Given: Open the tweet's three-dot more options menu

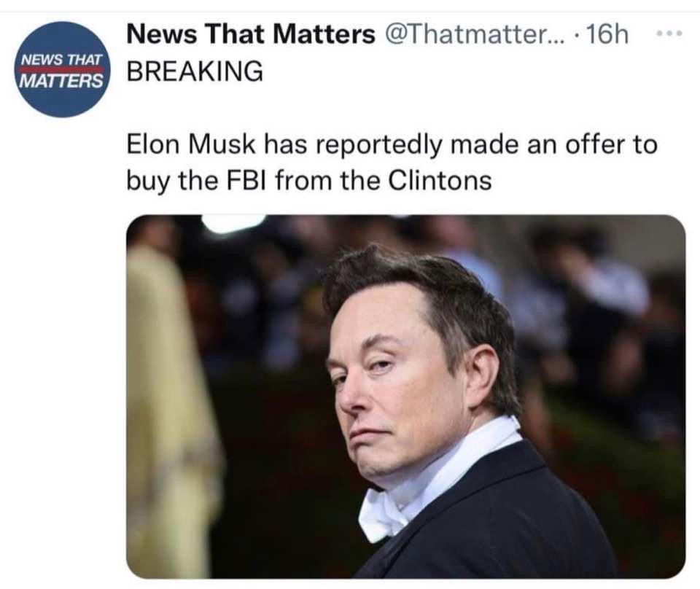Looking at the screenshot, I should coord(668,33).
